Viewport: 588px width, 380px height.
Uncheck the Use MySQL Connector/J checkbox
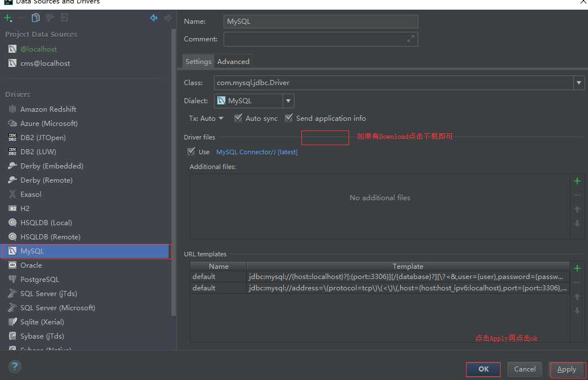click(x=191, y=151)
